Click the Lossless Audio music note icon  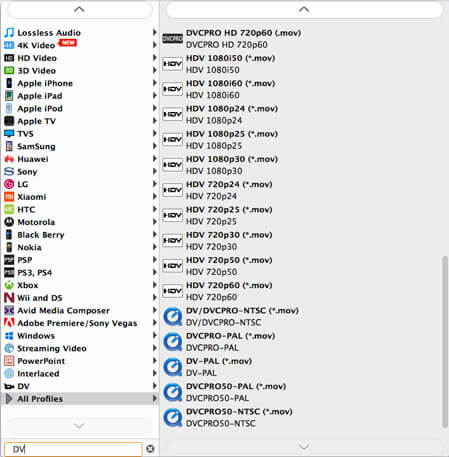[9, 33]
